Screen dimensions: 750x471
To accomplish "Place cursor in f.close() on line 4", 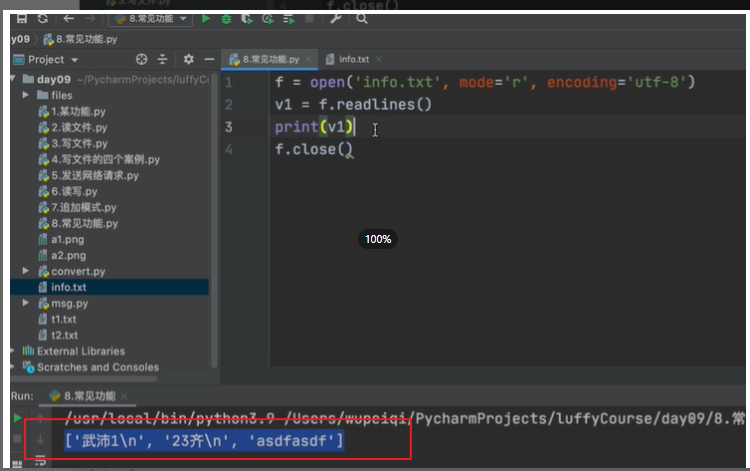I will pos(313,150).
